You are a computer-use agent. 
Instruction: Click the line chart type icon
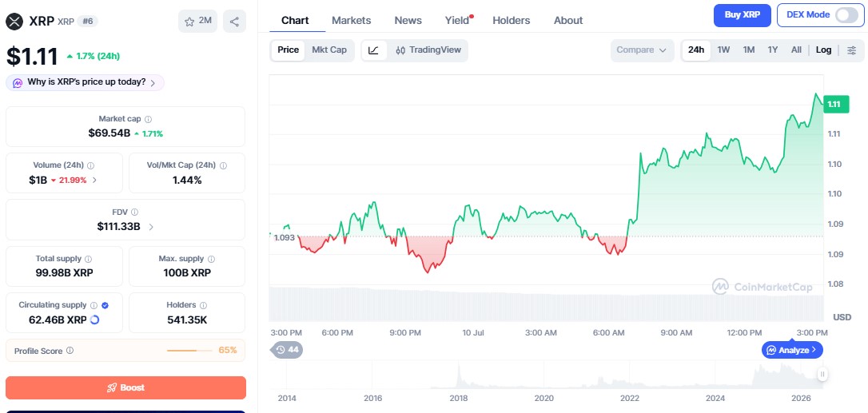(x=374, y=50)
